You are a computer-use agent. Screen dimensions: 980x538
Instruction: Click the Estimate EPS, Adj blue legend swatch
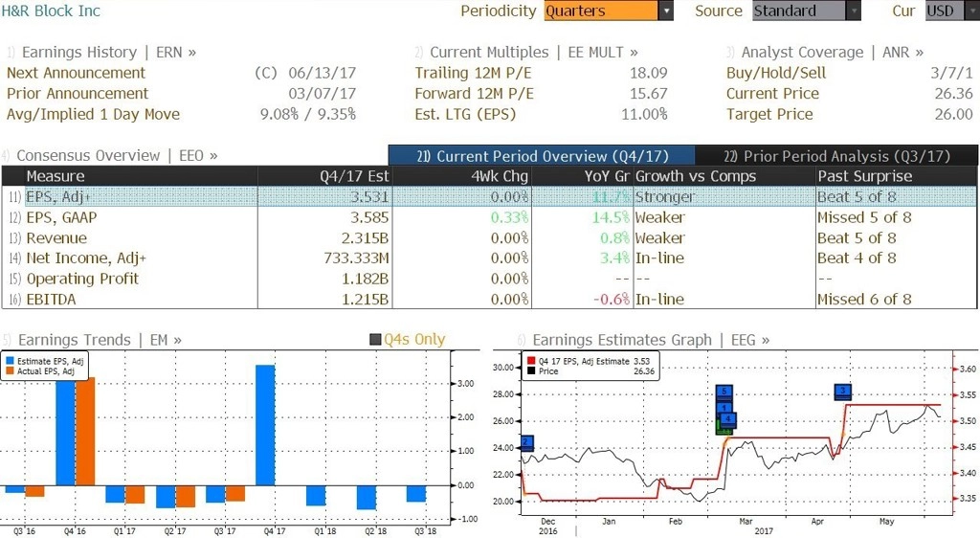coord(10,361)
